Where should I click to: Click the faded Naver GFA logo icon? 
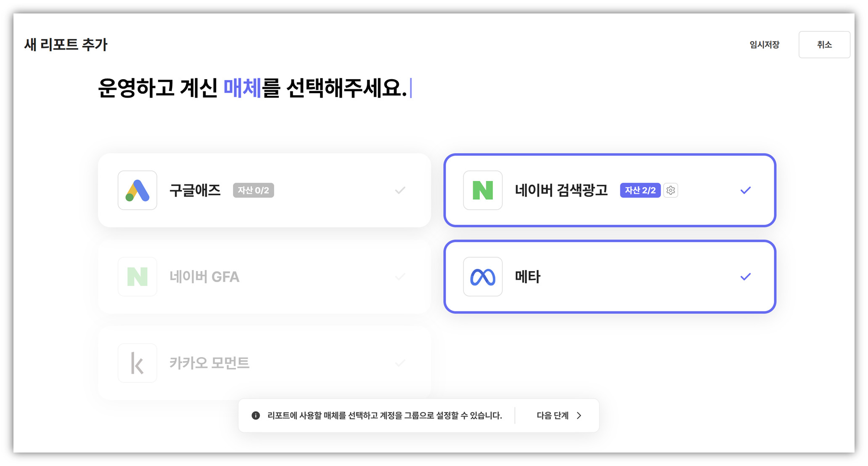(x=138, y=277)
